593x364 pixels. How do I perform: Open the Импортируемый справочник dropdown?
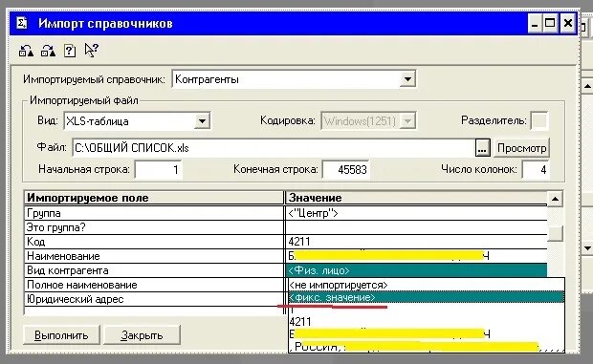[x=407, y=79]
